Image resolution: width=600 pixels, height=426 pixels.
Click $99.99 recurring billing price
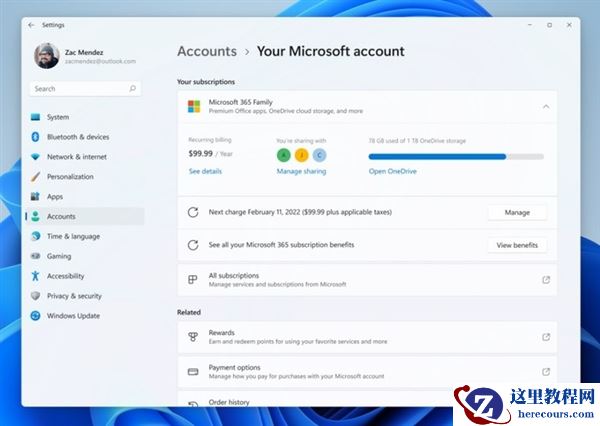[201, 153]
